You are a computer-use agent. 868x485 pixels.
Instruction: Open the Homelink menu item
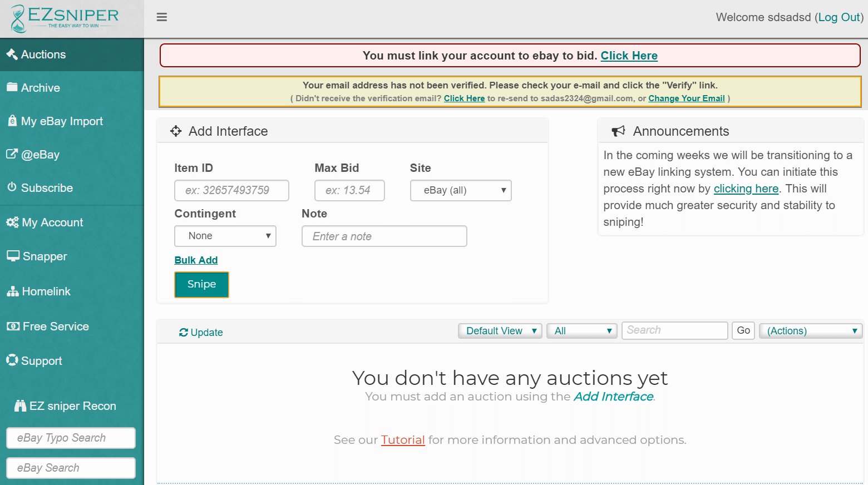click(72, 291)
